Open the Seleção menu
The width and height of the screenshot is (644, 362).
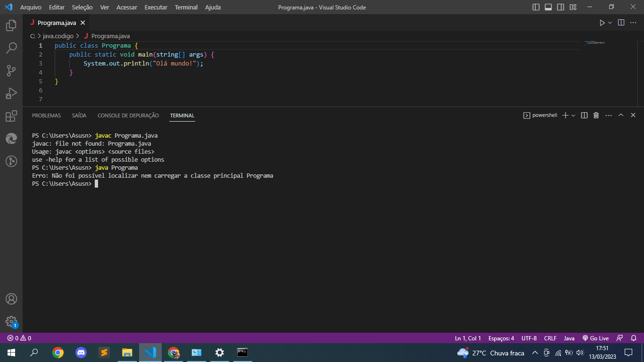(x=82, y=7)
